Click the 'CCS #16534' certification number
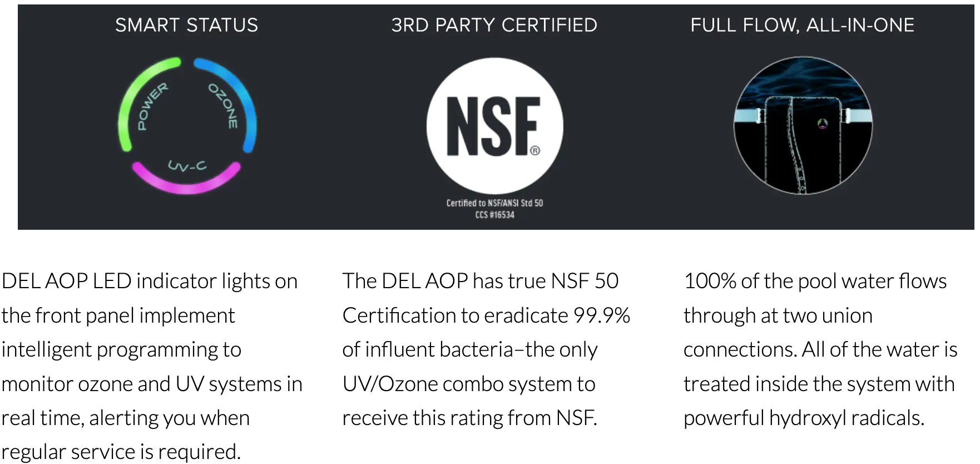The height and width of the screenshot is (464, 980). [x=494, y=215]
